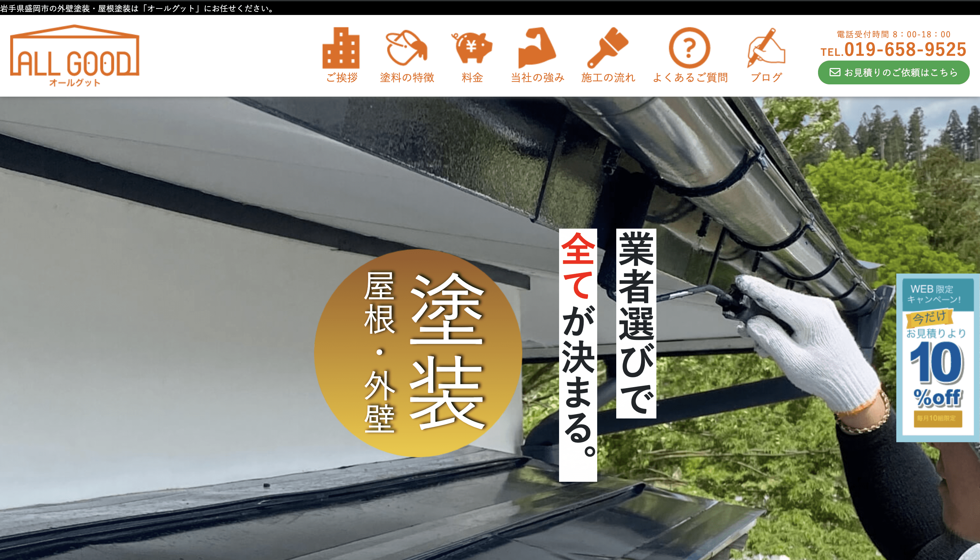Open 施工の流れ menu text
980x560 pixels.
pos(608,78)
